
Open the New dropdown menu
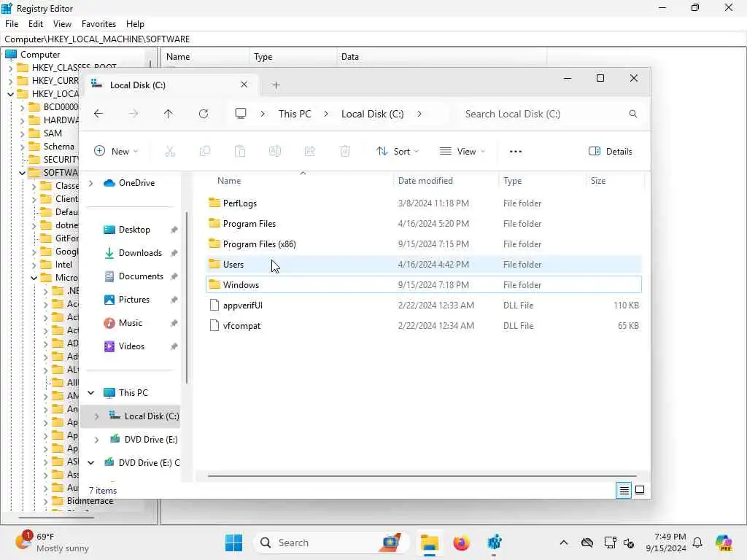(x=116, y=152)
